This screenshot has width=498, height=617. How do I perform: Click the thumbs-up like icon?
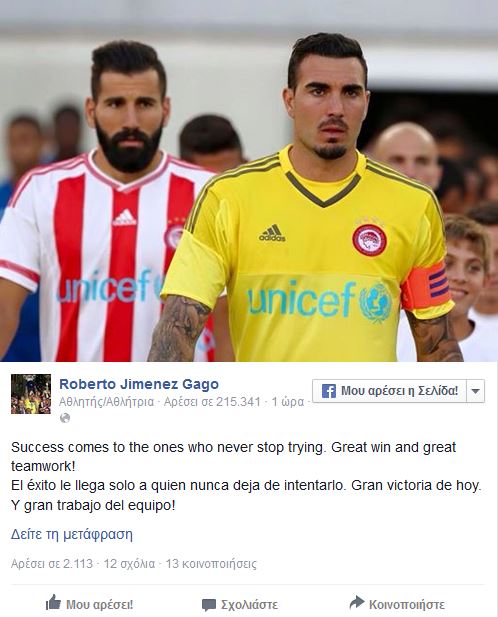(53, 602)
